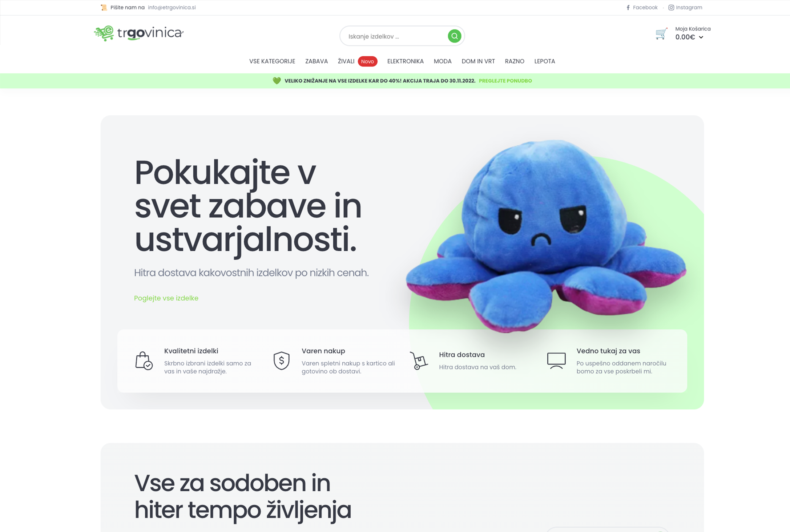The width and height of the screenshot is (790, 532).
Task: Select the ZABAVA category
Action: click(316, 61)
